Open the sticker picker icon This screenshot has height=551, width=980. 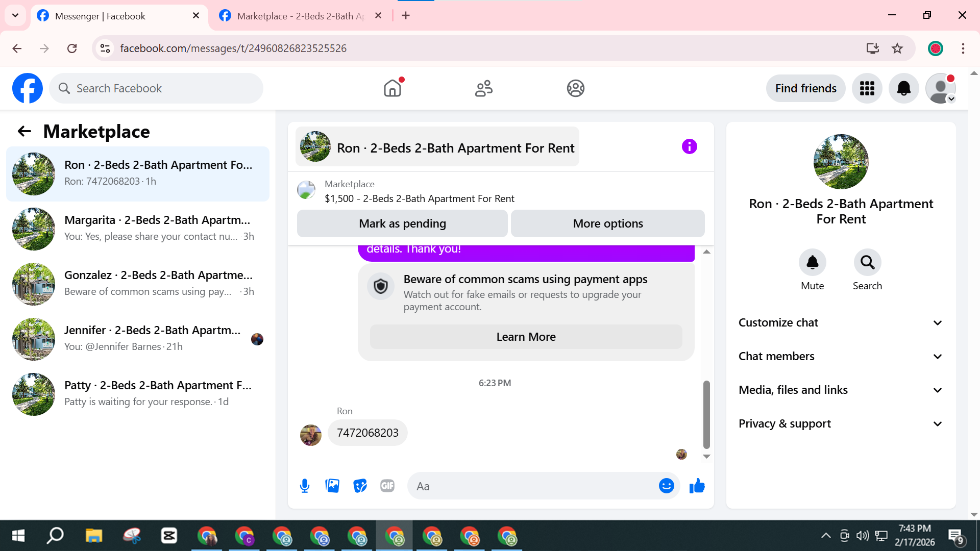(360, 486)
